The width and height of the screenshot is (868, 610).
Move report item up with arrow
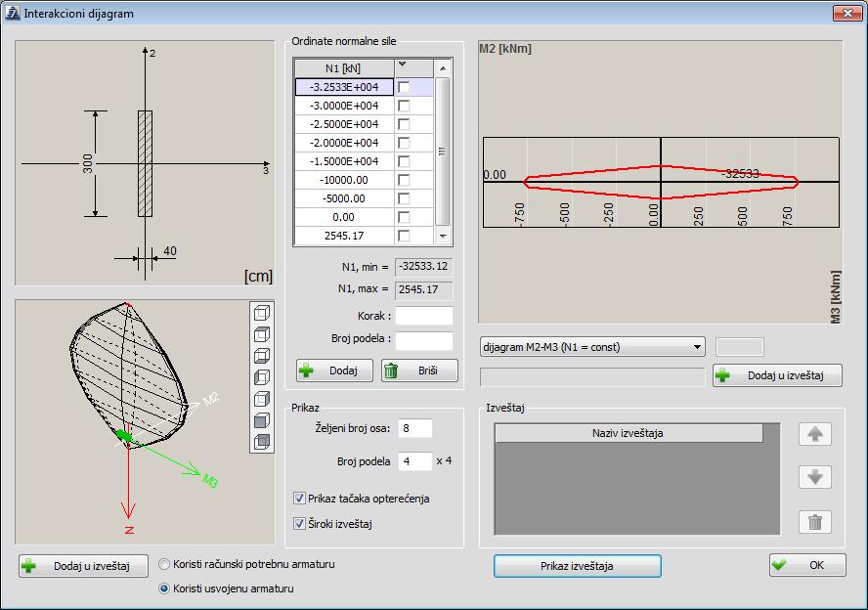(815, 434)
